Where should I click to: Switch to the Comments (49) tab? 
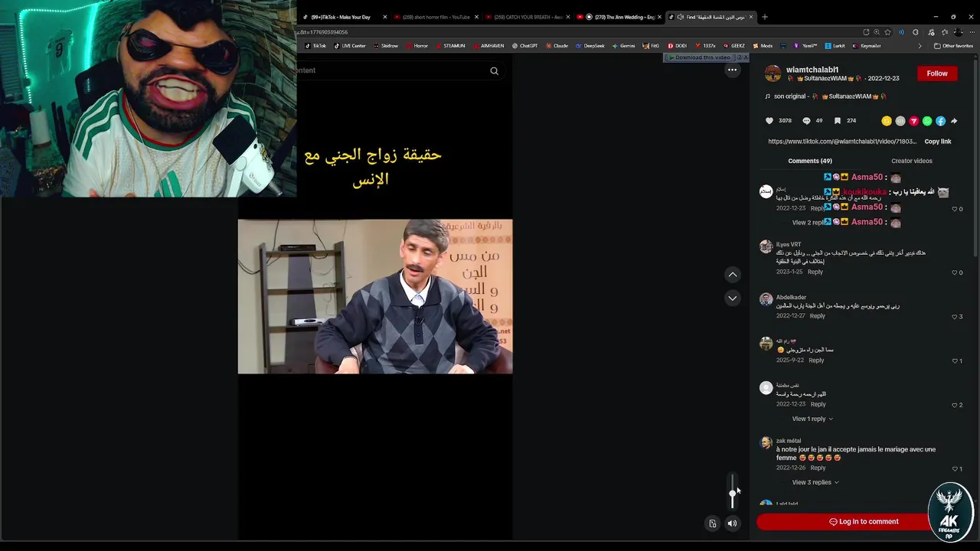pyautogui.click(x=810, y=161)
